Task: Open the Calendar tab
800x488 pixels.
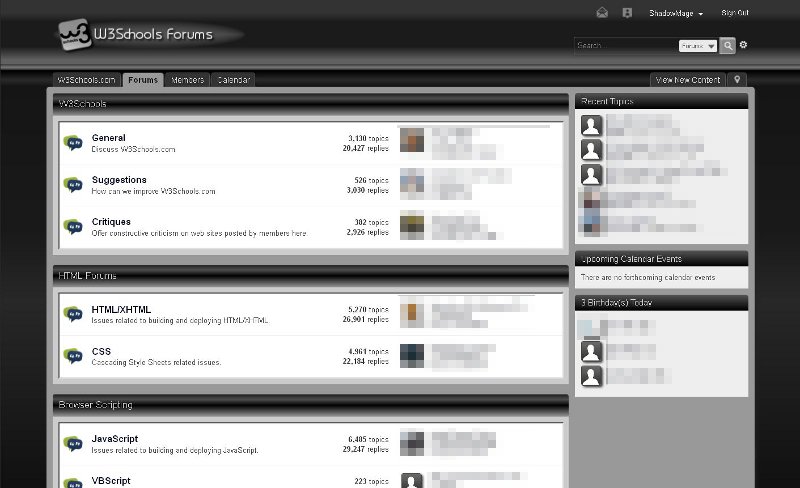Action: pyautogui.click(x=233, y=80)
